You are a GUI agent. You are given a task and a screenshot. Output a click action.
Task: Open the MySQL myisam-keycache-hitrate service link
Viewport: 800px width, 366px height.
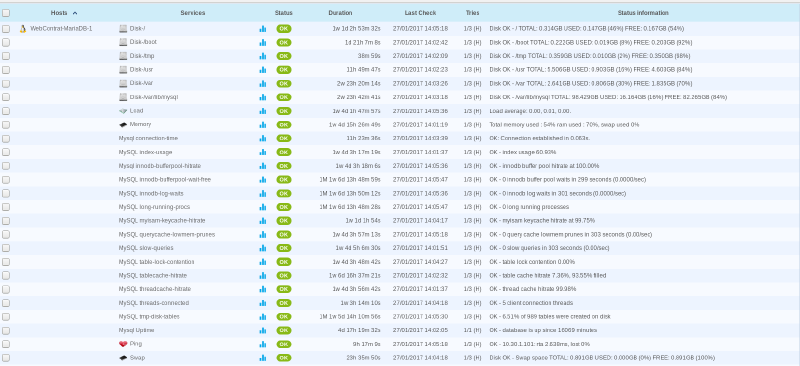click(x=162, y=221)
